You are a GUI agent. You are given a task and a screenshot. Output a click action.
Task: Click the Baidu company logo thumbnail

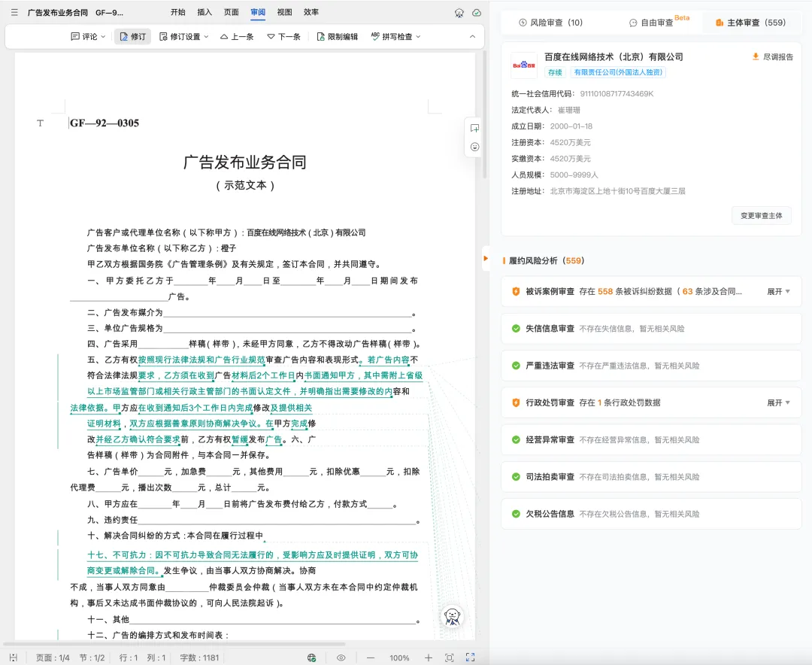click(524, 65)
